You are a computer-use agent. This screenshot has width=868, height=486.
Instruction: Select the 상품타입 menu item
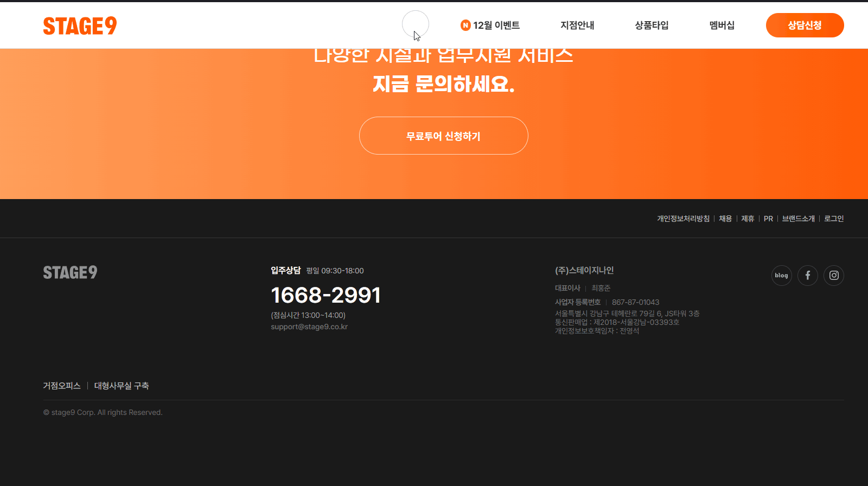652,25
